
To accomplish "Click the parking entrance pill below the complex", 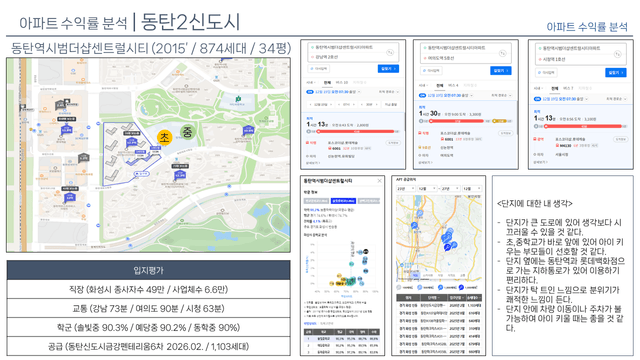I will [142, 174].
